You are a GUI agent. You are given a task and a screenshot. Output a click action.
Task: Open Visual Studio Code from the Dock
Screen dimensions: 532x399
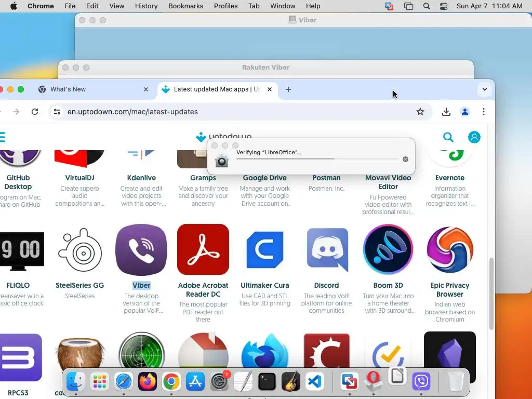[x=314, y=381]
